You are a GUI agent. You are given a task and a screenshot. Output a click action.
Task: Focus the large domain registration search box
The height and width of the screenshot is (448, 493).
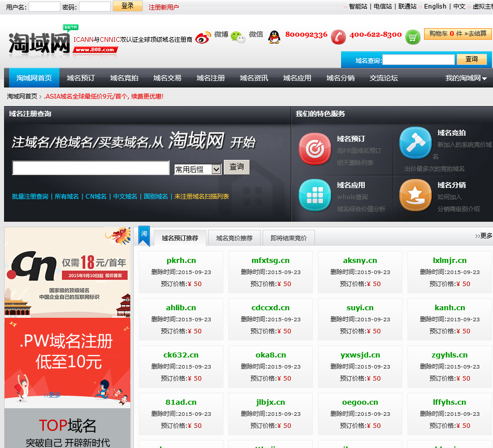91,167
